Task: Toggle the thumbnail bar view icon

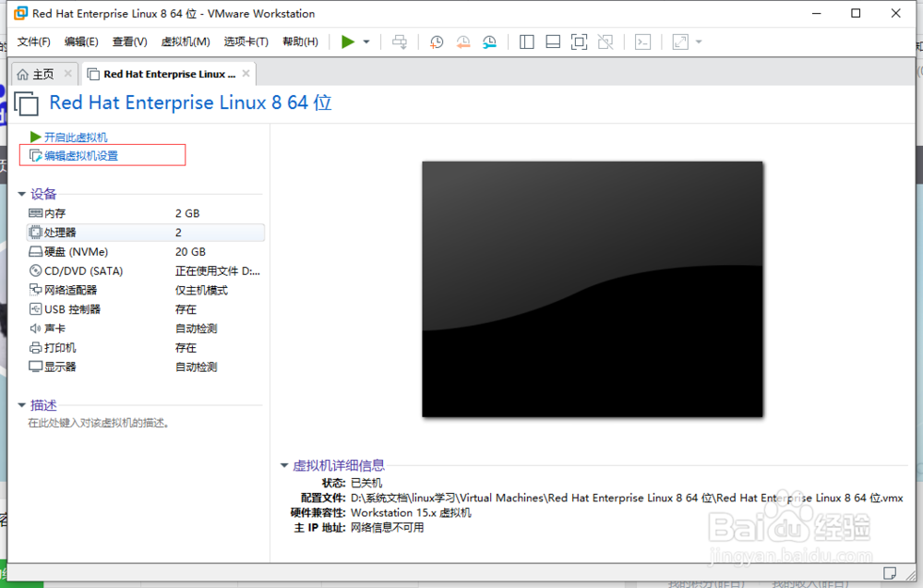Action: pyautogui.click(x=553, y=42)
